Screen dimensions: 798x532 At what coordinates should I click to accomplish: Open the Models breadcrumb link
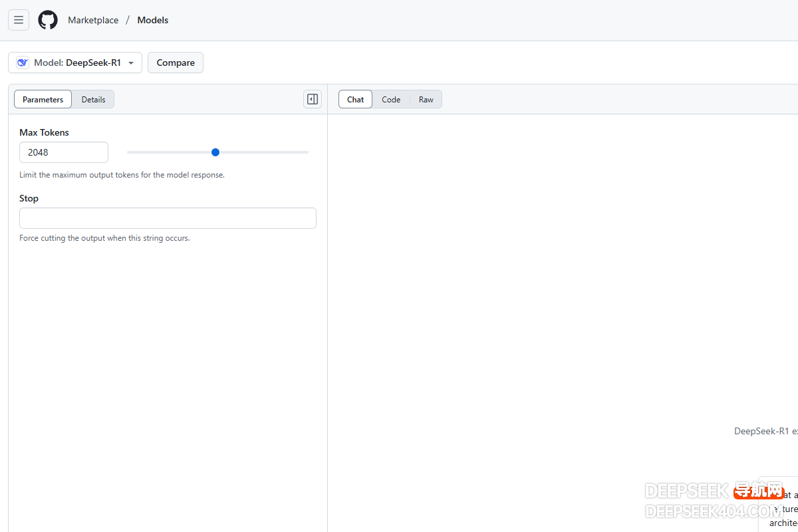click(x=153, y=20)
